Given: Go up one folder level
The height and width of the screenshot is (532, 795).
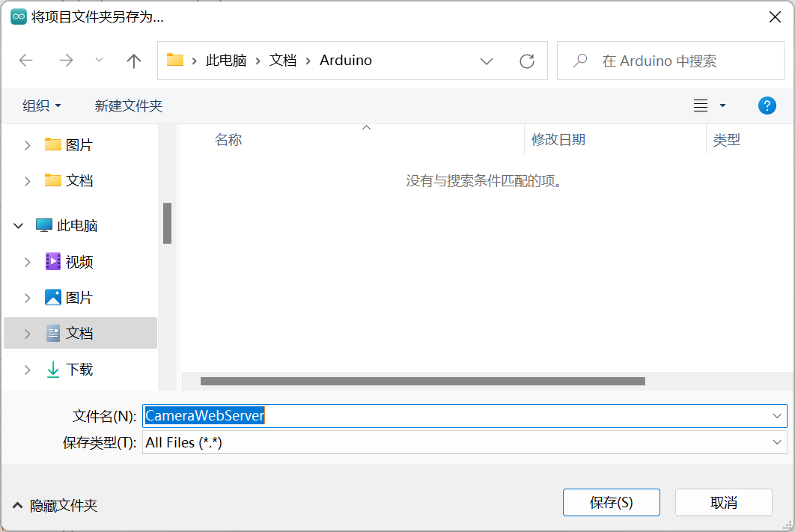Looking at the screenshot, I should 134,61.
